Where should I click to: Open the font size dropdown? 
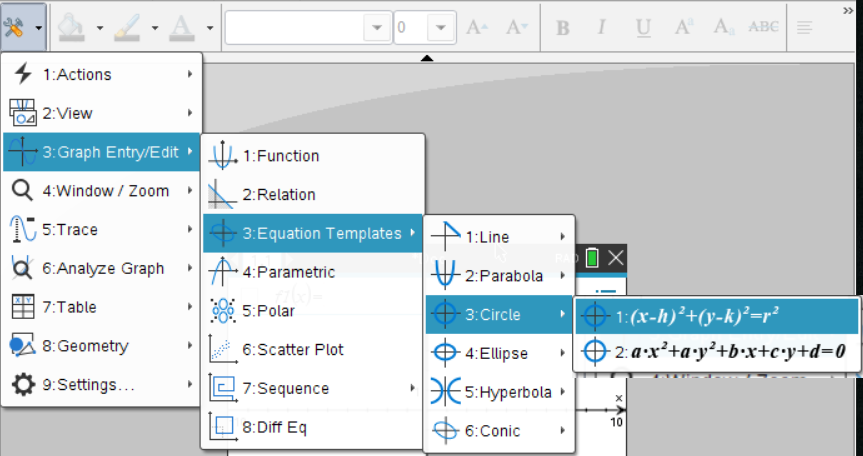pos(440,27)
